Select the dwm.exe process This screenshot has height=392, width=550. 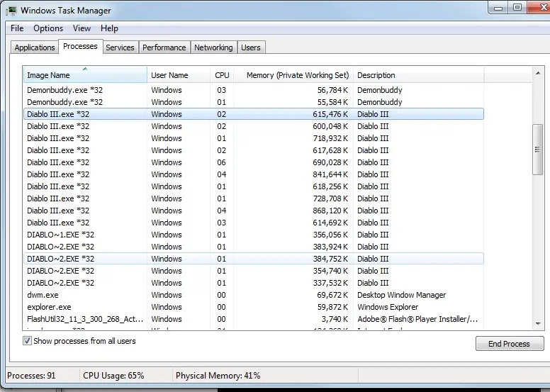point(253,295)
